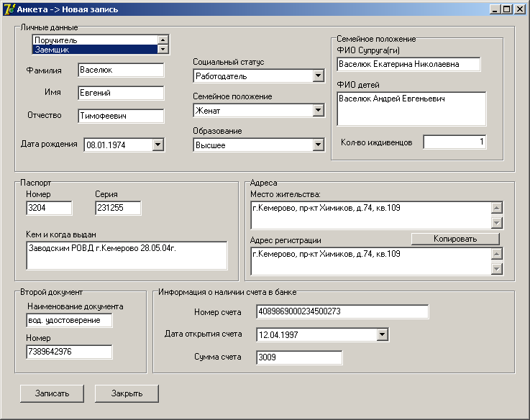Open the Дата рождения date dropdown
This screenshot has height=420, width=530.
coord(158,145)
